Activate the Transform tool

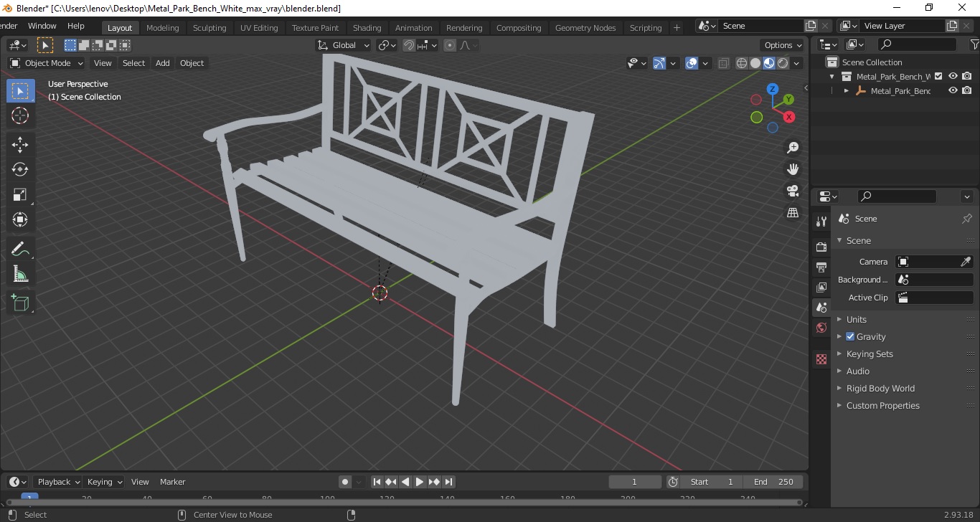(20, 219)
